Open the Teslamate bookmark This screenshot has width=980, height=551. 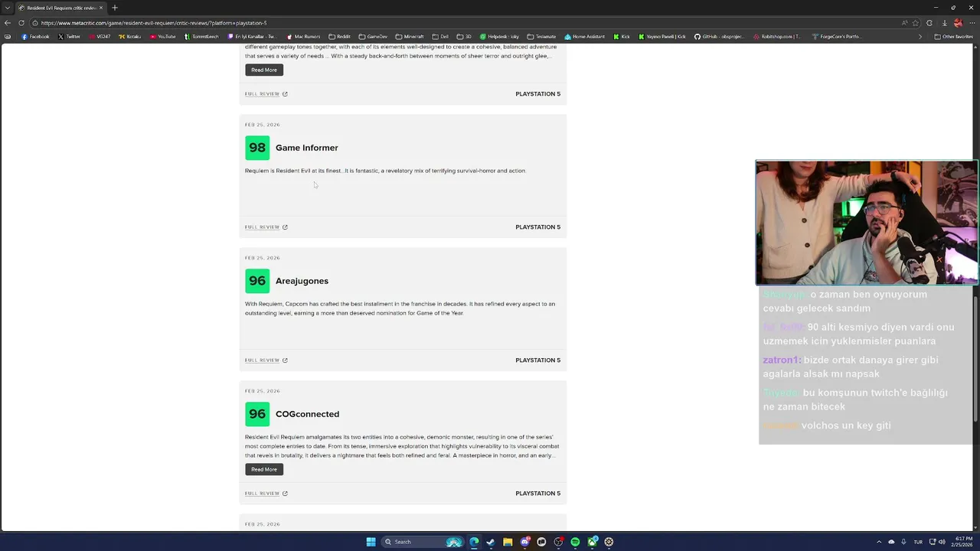pyautogui.click(x=542, y=37)
